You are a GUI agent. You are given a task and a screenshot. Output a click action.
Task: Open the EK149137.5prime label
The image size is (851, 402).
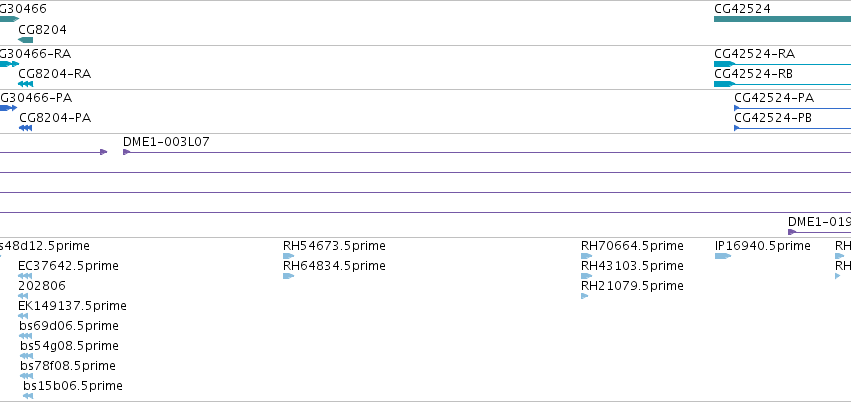(72, 305)
